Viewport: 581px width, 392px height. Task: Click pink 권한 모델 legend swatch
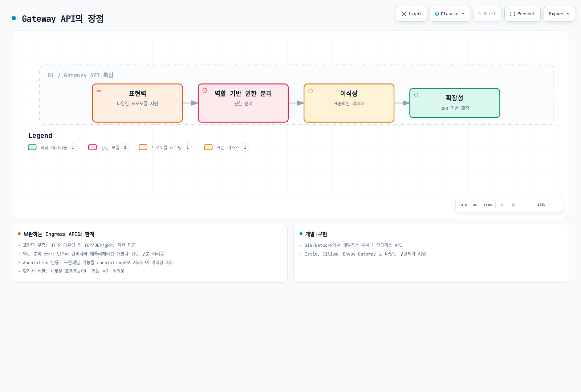pos(93,147)
